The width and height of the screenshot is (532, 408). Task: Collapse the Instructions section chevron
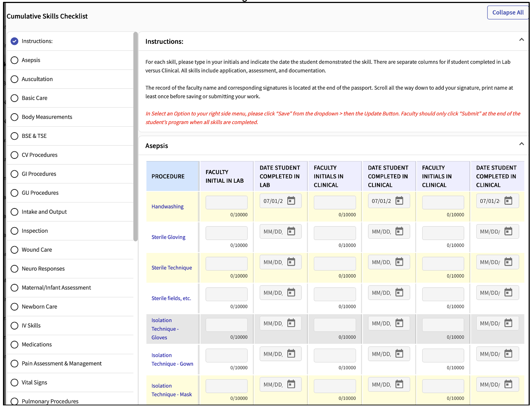(x=522, y=40)
